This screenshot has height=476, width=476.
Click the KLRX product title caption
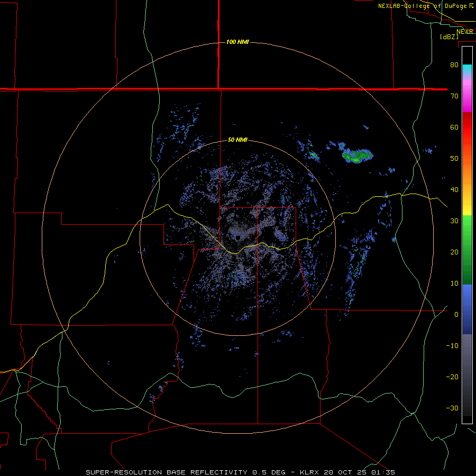click(241, 472)
